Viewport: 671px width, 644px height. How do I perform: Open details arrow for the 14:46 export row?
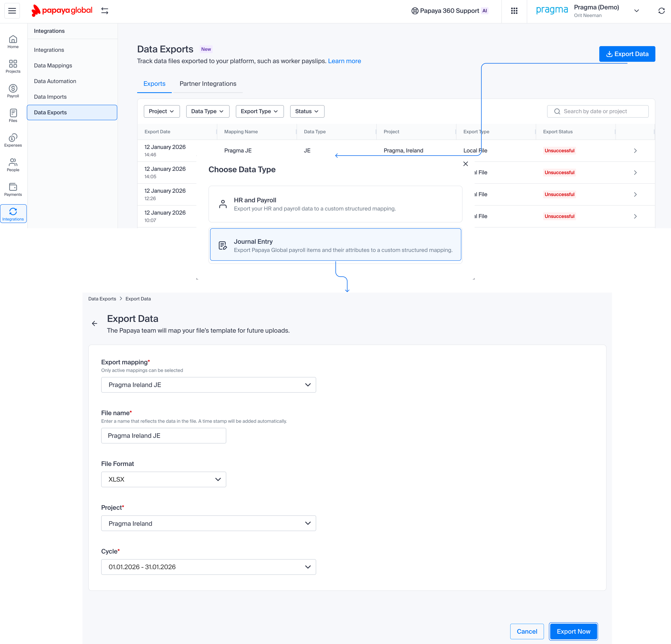[635, 151]
